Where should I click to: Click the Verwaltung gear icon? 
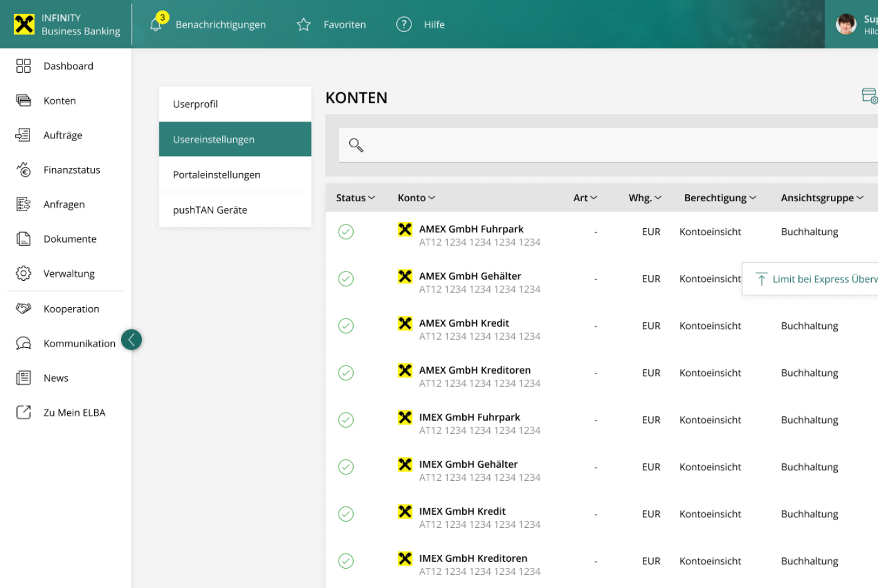tap(23, 273)
